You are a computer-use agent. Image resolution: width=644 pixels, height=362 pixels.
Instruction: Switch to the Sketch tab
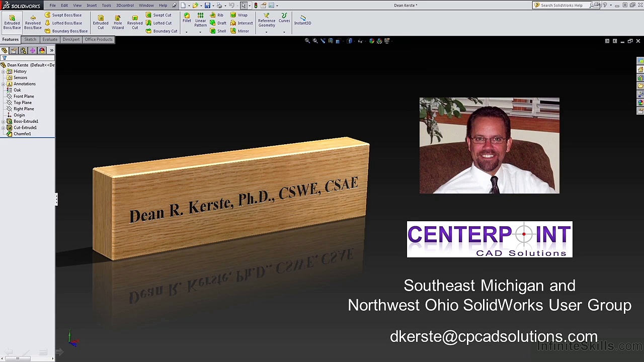(30, 39)
